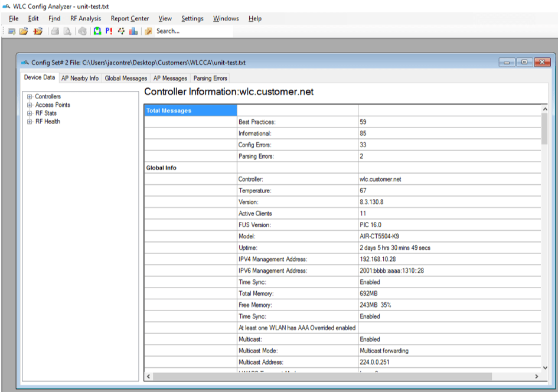Click the P! priority toolbar icon
Image resolution: width=558 pixels, height=392 pixels.
(x=107, y=31)
